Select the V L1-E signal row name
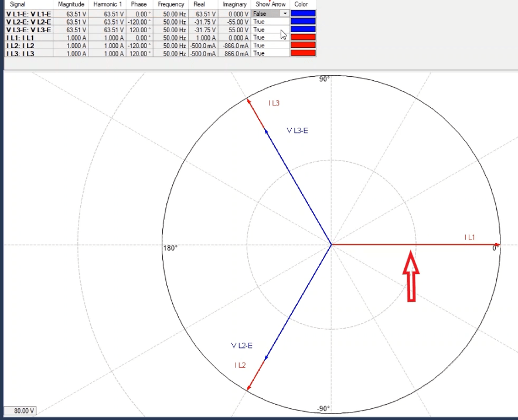The image size is (518, 420). click(x=29, y=13)
